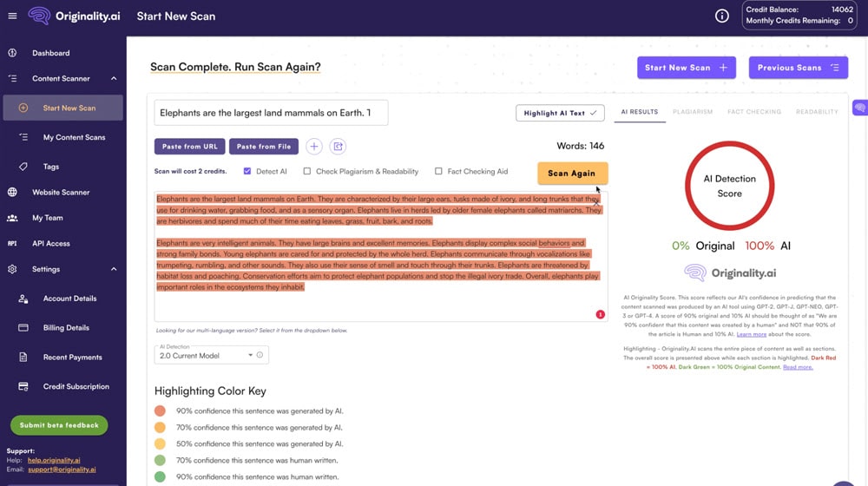Open the info circle icon in header
The height and width of the screenshot is (486, 868).
[x=722, y=16]
